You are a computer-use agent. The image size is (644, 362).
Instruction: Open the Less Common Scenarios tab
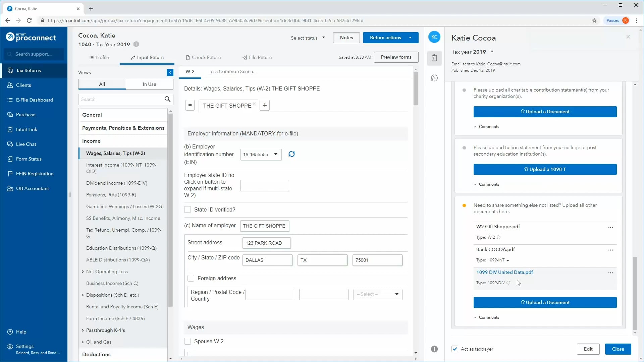click(232, 71)
